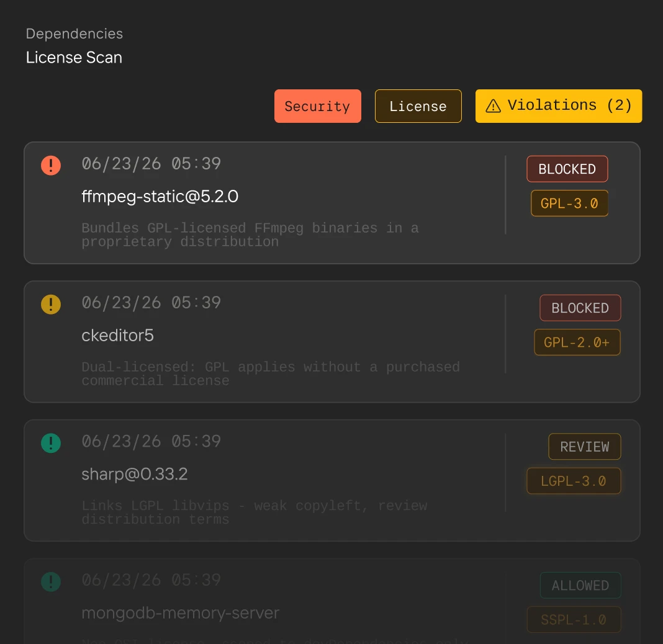Viewport: 663px width, 644px height.
Task: Click the LGPL-3.0 license tag
Action: [574, 481]
